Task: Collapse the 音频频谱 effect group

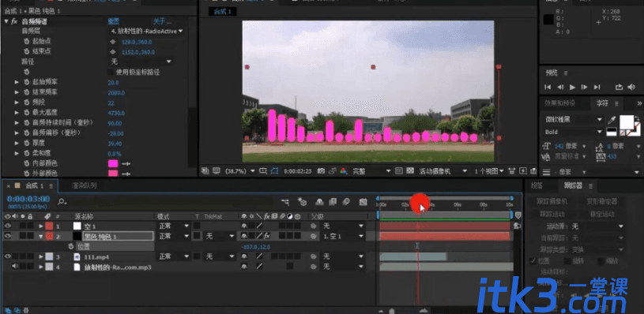Action: point(6,21)
